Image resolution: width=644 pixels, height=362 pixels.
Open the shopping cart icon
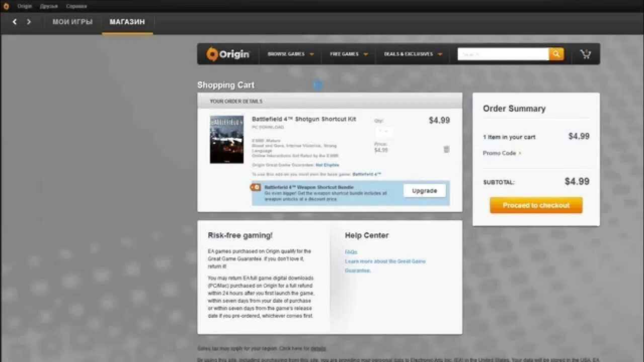point(585,54)
